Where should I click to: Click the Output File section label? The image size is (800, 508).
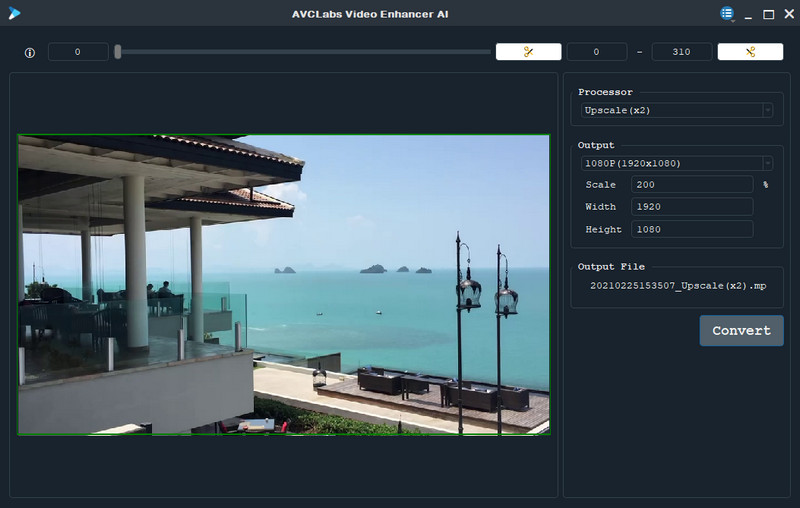pyautogui.click(x=611, y=266)
